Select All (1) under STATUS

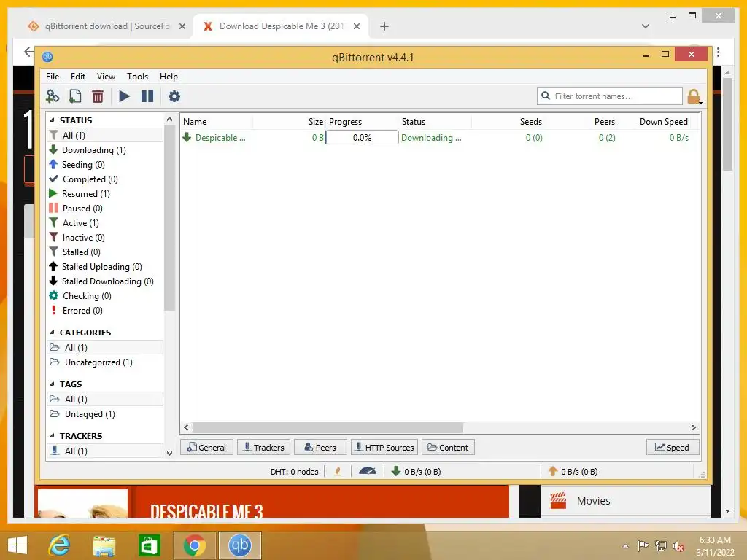point(105,135)
